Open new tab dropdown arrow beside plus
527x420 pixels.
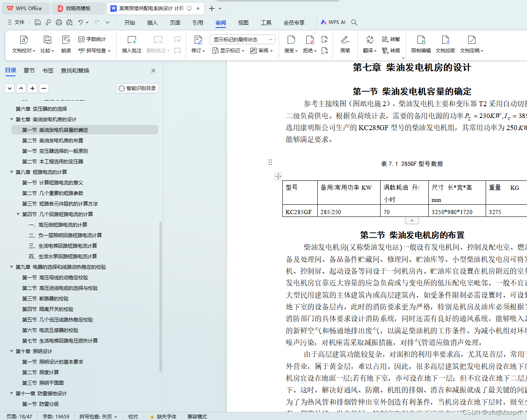coord(220,8)
